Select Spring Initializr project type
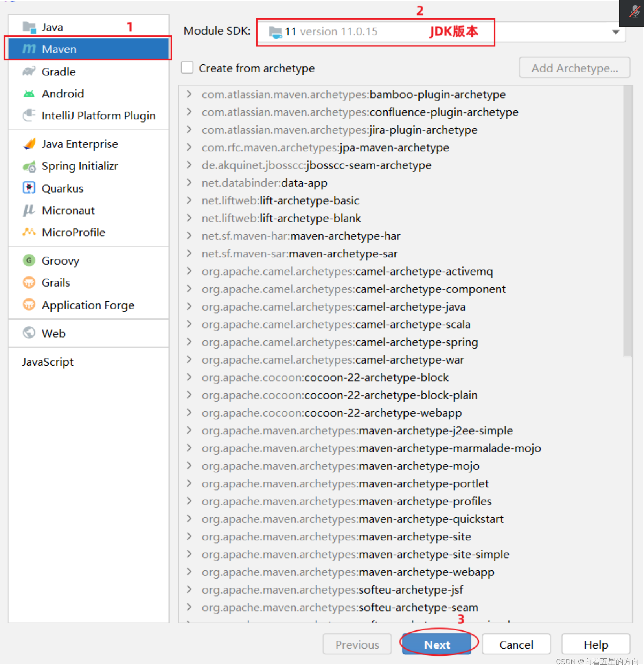Viewport: 644px width, 669px height. click(89, 166)
